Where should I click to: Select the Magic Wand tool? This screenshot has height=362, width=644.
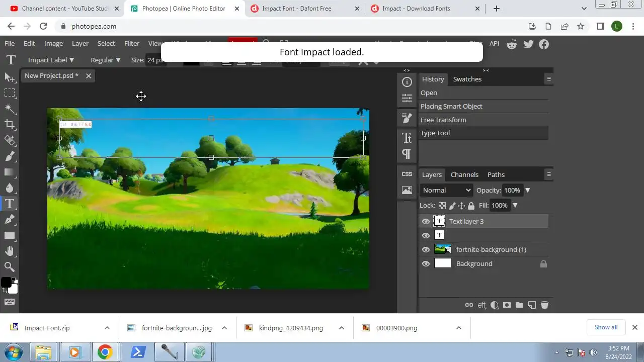pyautogui.click(x=10, y=109)
